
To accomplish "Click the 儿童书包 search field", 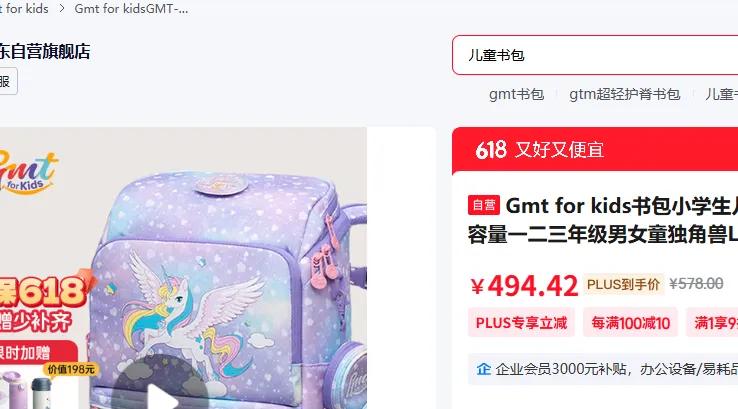I will (595, 55).
